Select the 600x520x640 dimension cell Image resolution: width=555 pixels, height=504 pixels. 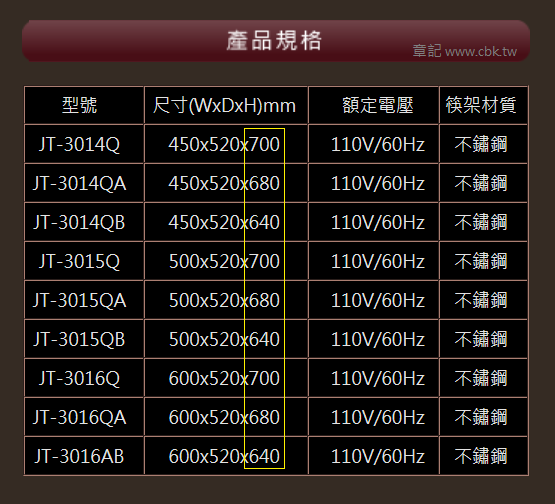(226, 456)
